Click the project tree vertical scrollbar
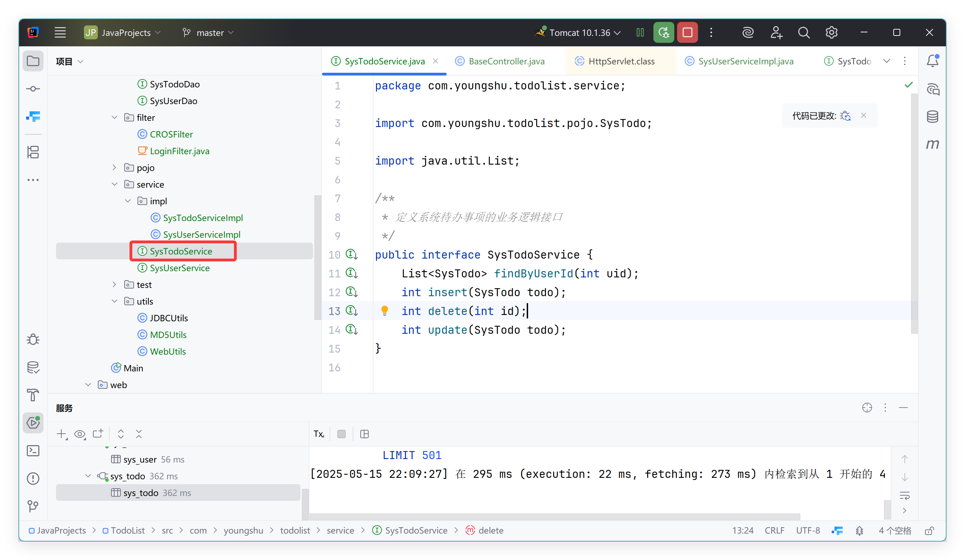This screenshot has width=965, height=560. click(x=317, y=257)
